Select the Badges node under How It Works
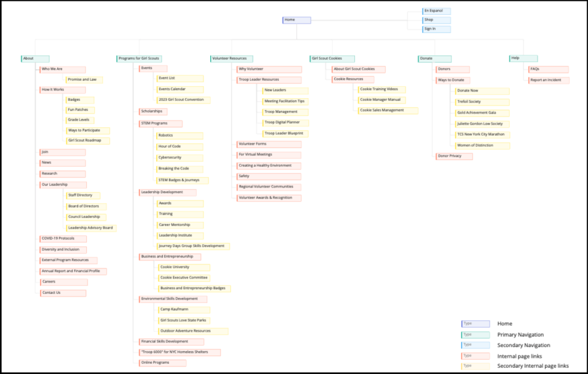 pyautogui.click(x=80, y=100)
